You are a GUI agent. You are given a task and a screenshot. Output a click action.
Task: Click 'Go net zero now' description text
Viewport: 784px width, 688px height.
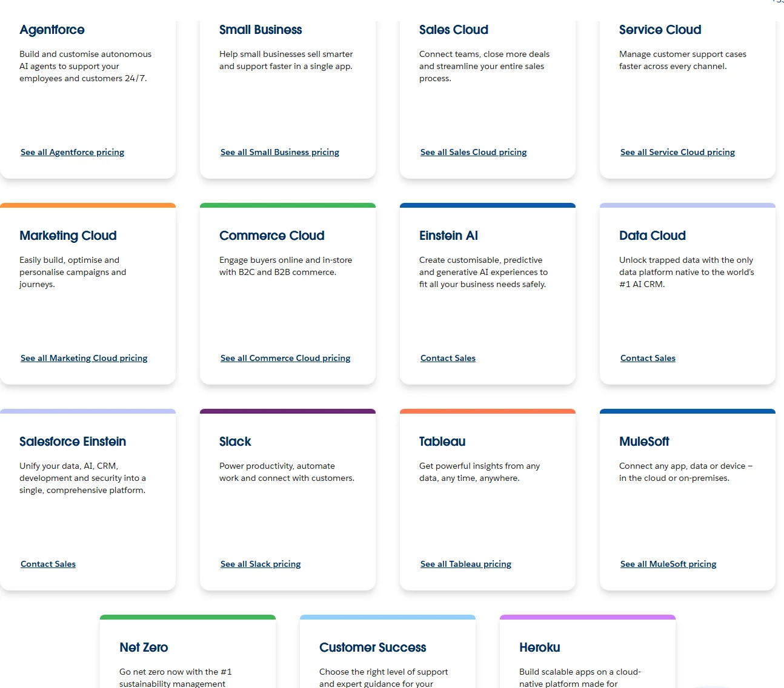tap(176, 677)
